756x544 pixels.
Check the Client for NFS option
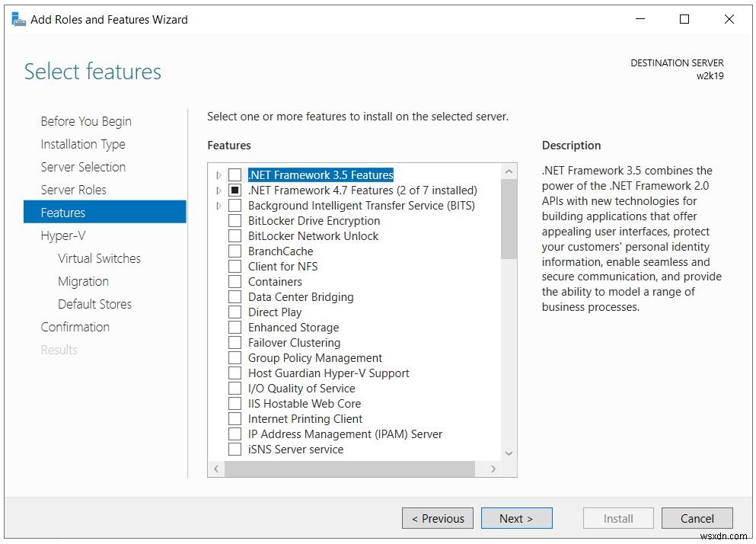(234, 266)
